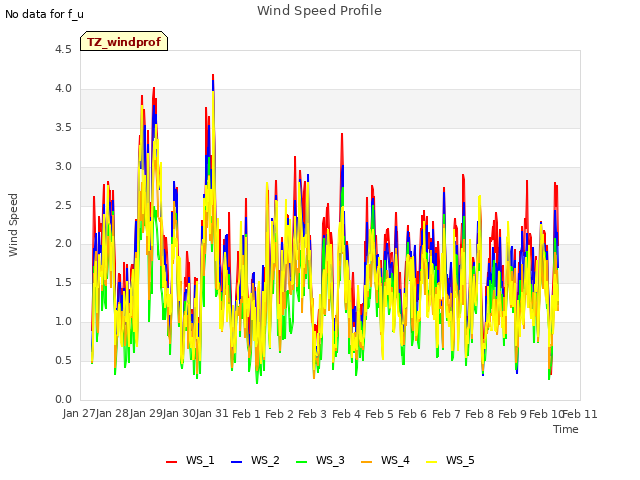Click the Feb 1 x-axis tick label
The height and width of the screenshot is (480, 640).
(246, 414)
